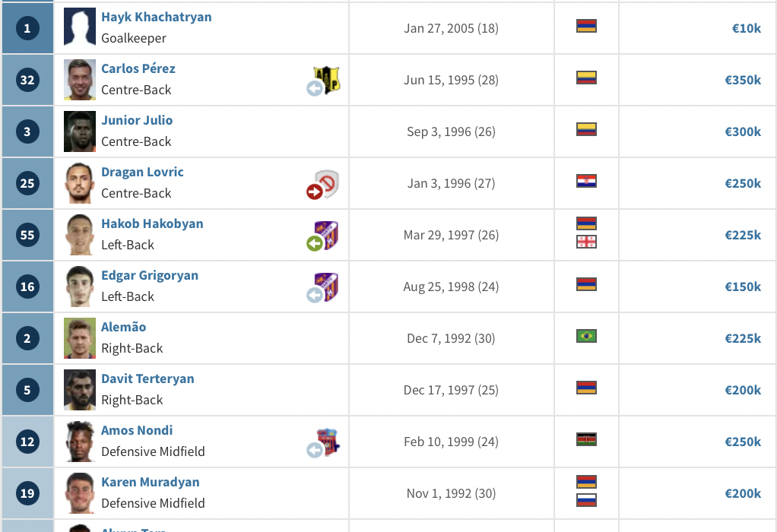777x532 pixels.
Task: Open Karen Muradyan's player profile link
Action: (x=151, y=482)
